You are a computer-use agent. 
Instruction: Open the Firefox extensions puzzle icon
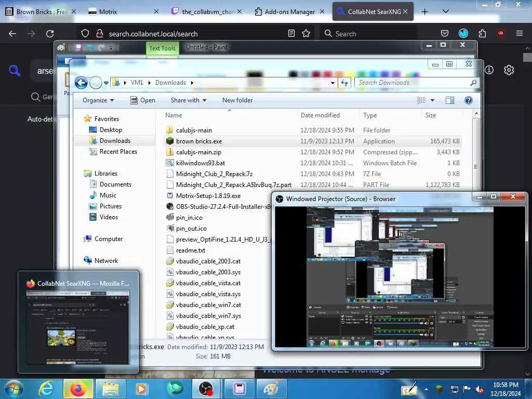[x=482, y=33]
